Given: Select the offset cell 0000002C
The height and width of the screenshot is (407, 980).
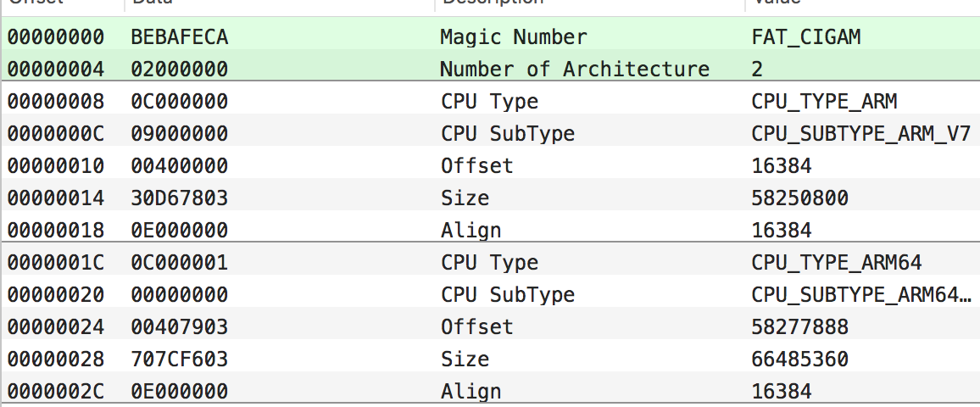Looking at the screenshot, I should (55, 392).
